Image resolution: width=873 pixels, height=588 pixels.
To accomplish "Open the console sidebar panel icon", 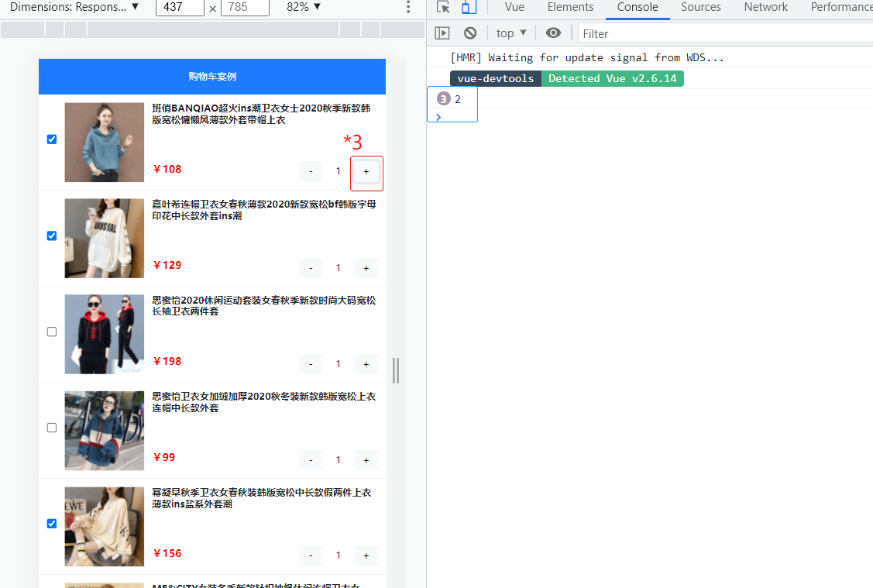I will tap(442, 33).
